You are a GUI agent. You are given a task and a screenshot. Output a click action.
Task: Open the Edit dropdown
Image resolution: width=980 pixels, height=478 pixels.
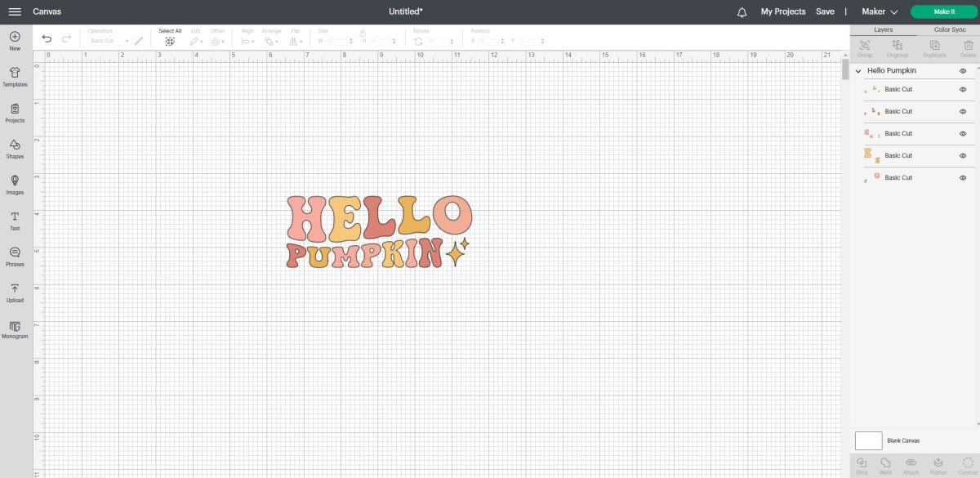pyautogui.click(x=196, y=41)
